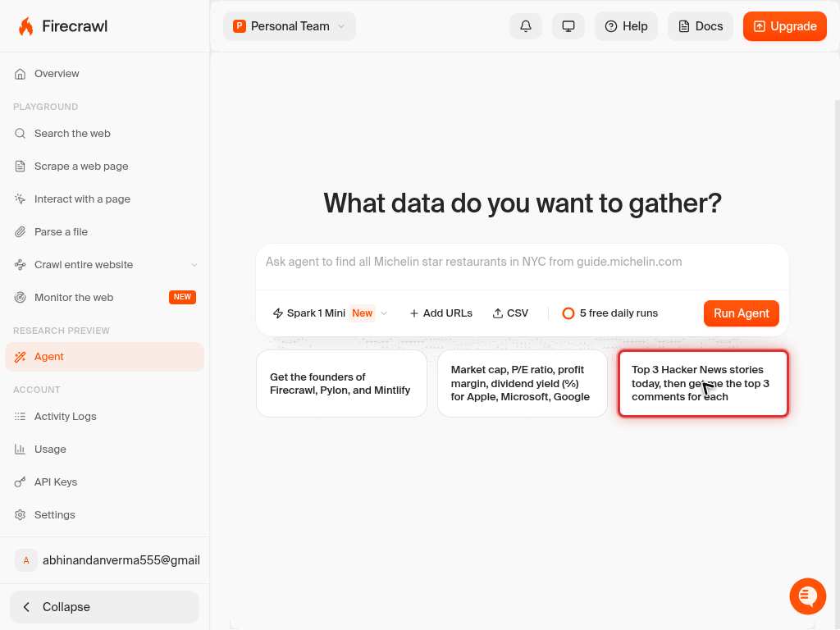Click the plus icon in Add URLs
This screenshot has width=840, height=630.
click(x=413, y=313)
